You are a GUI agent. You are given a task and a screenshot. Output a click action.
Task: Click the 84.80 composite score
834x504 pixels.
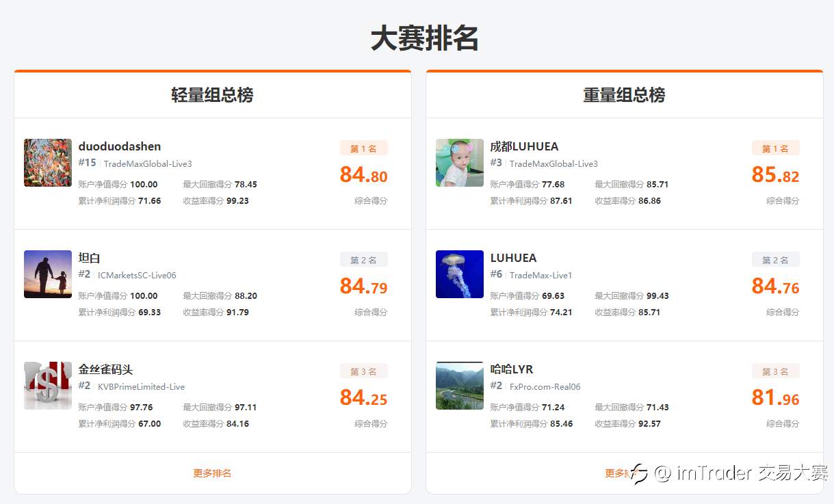tap(364, 175)
